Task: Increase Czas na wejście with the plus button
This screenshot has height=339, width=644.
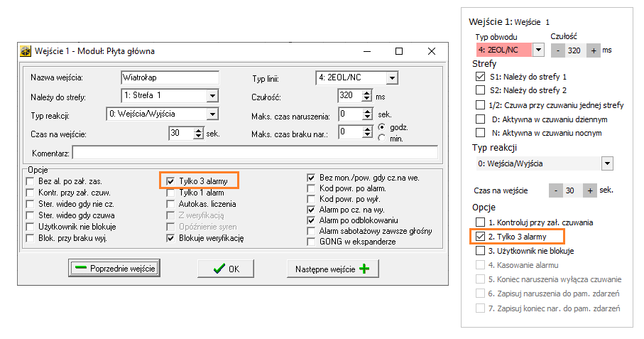Action: [590, 190]
